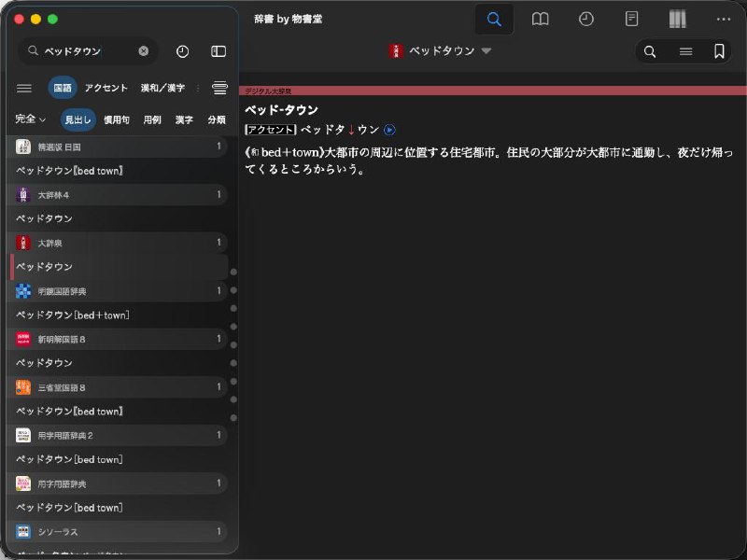
Task: Bookmark the entry using the bookmark icon
Action: click(x=718, y=52)
